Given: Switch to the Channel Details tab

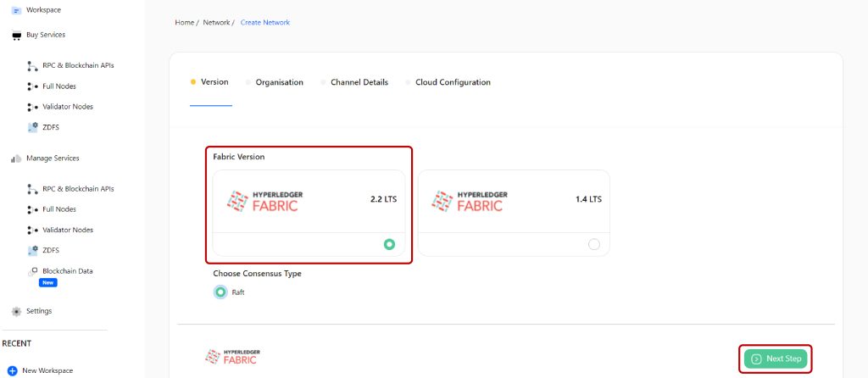Looking at the screenshot, I should [x=359, y=82].
